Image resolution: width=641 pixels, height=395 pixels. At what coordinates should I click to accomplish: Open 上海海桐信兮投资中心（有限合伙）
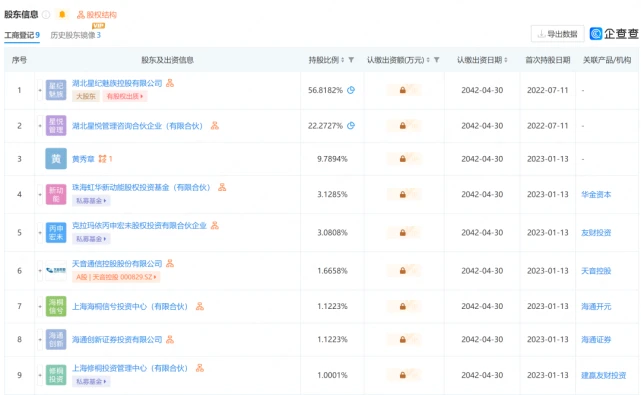[x=130, y=307]
